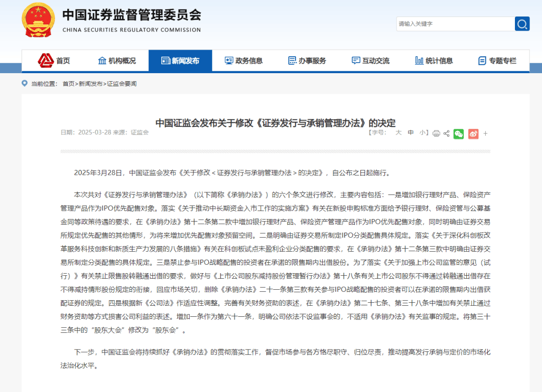Share the article to WeChat
542x392 pixels.
[459, 134]
